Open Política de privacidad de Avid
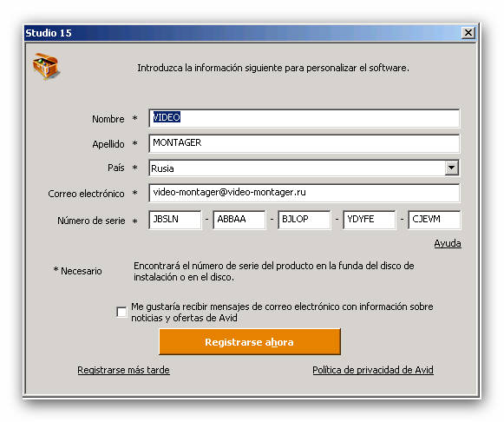 pos(373,370)
